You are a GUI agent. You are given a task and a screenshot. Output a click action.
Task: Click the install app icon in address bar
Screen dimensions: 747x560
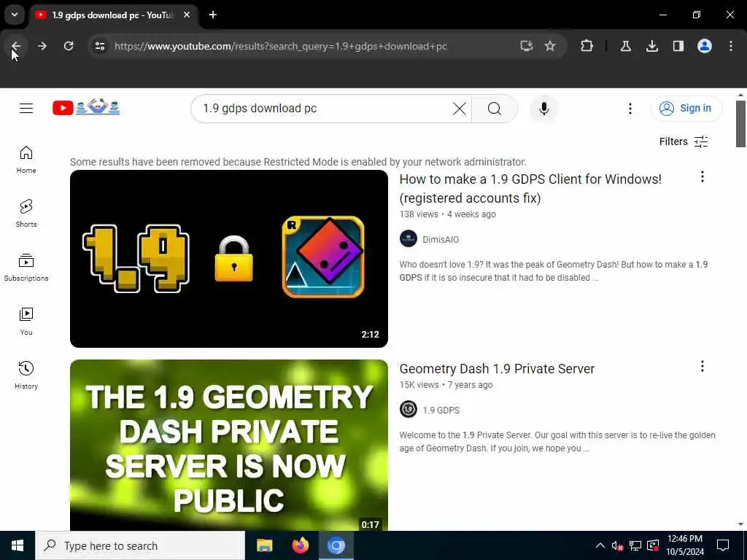coord(526,46)
